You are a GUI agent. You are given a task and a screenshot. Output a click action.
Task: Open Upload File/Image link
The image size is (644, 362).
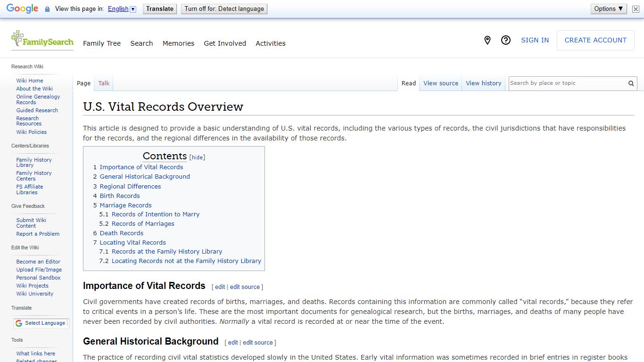click(39, 270)
